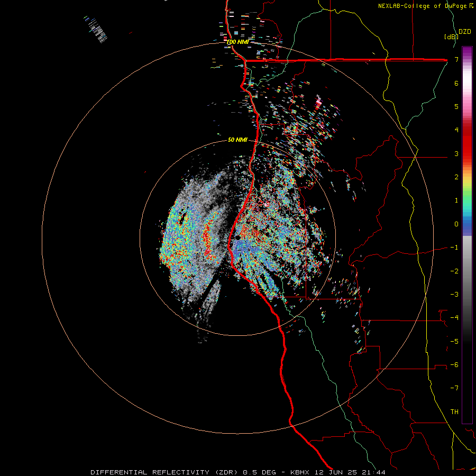Click the "1" value on the scale
The width and height of the screenshot is (476, 476).
[x=456, y=200]
